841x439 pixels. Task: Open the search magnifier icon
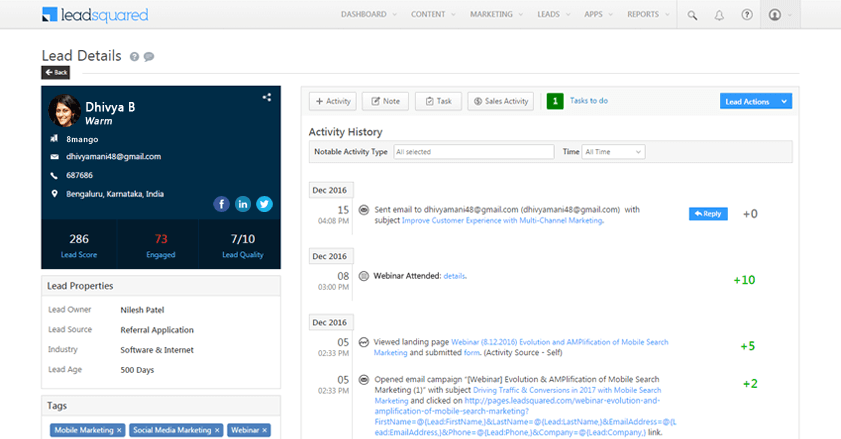click(692, 15)
